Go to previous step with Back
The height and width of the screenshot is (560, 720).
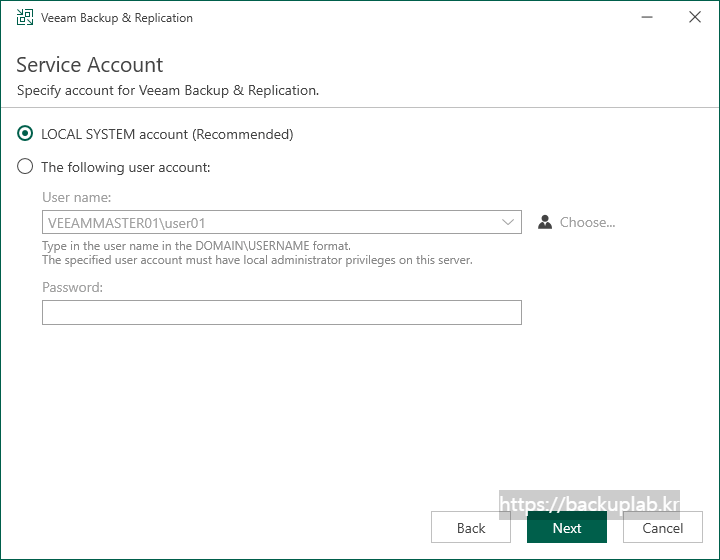click(471, 527)
